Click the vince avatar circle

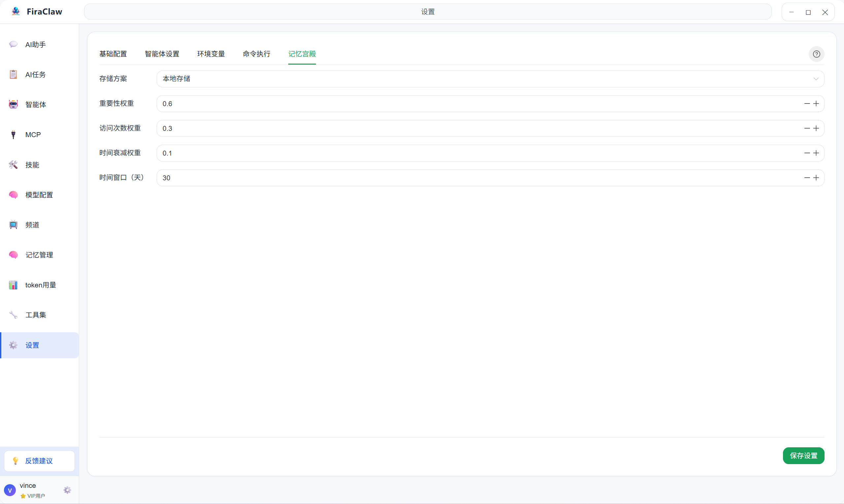coord(10,490)
